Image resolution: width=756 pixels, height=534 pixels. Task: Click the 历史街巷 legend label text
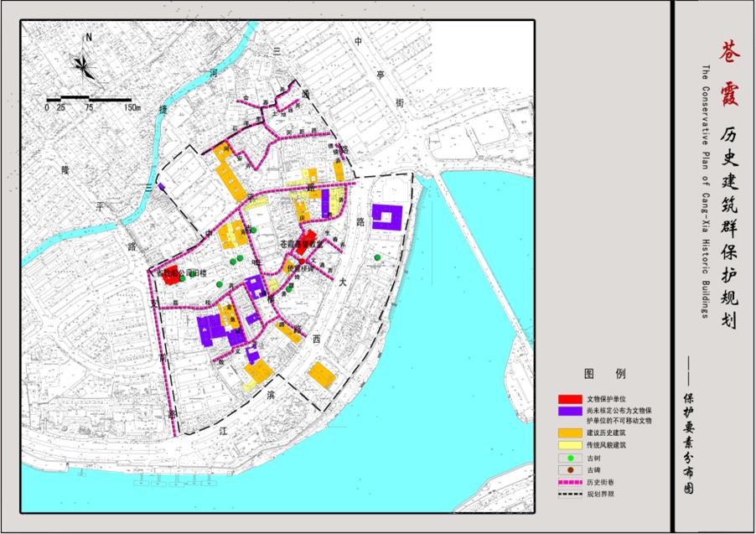(602, 483)
